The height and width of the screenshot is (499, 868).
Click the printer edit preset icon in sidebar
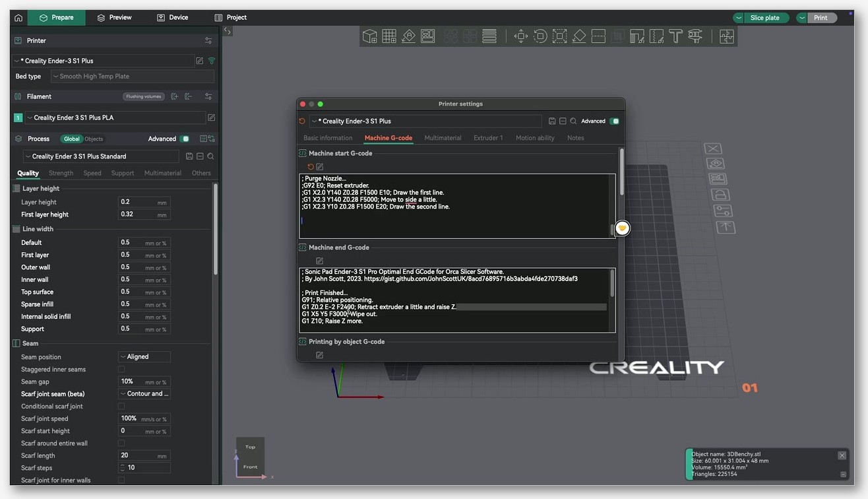(x=200, y=61)
